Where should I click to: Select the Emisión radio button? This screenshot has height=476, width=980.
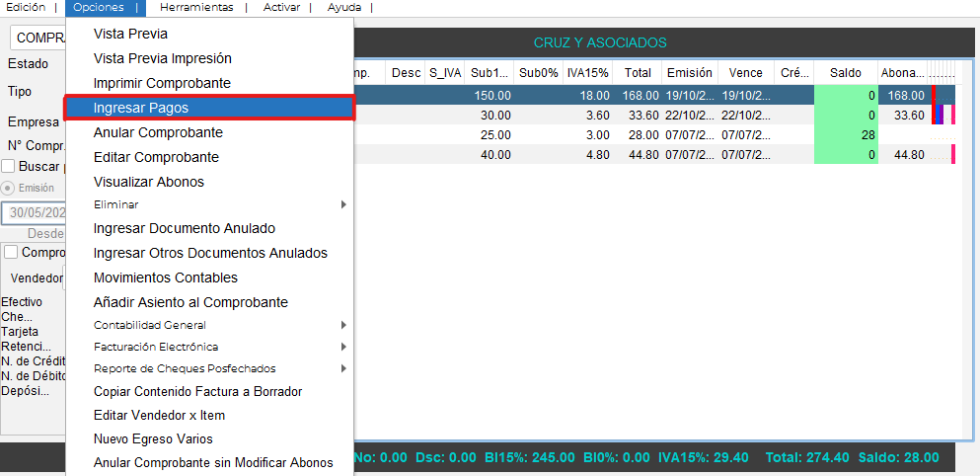8,188
